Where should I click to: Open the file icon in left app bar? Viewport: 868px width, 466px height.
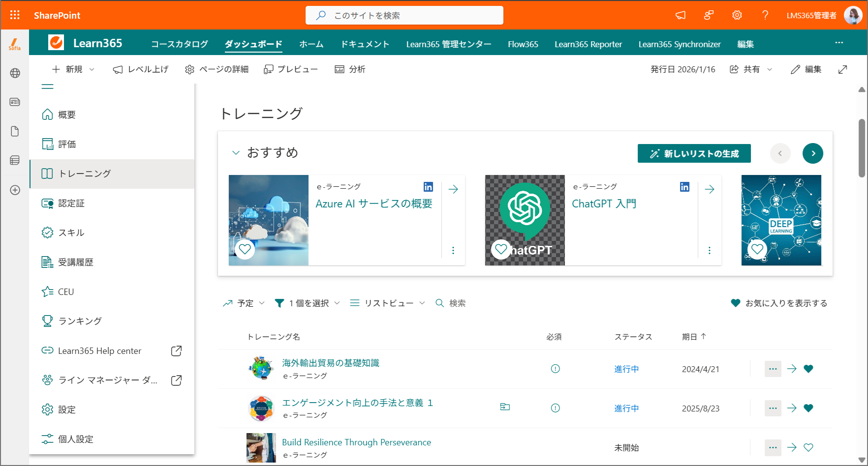pos(15,131)
